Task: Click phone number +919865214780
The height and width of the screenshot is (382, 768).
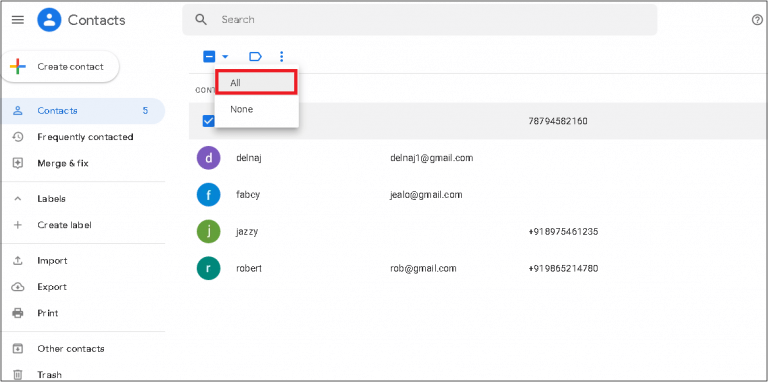Action: tap(563, 268)
